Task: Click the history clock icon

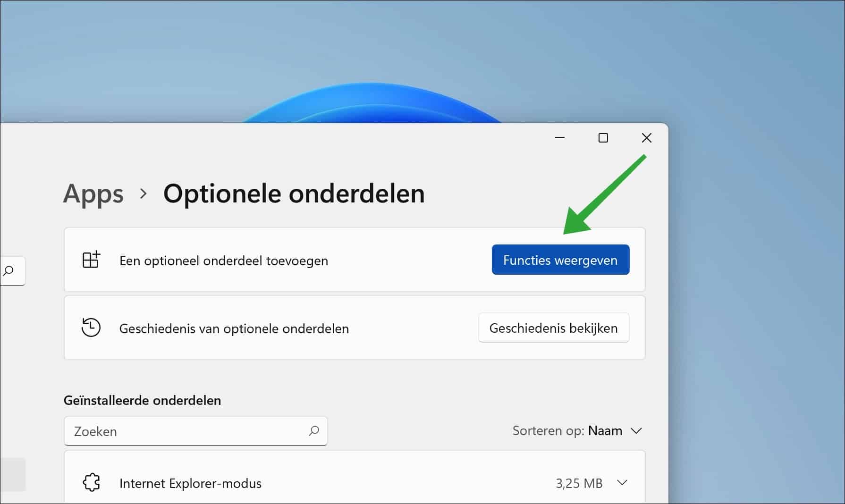Action: pyautogui.click(x=91, y=328)
